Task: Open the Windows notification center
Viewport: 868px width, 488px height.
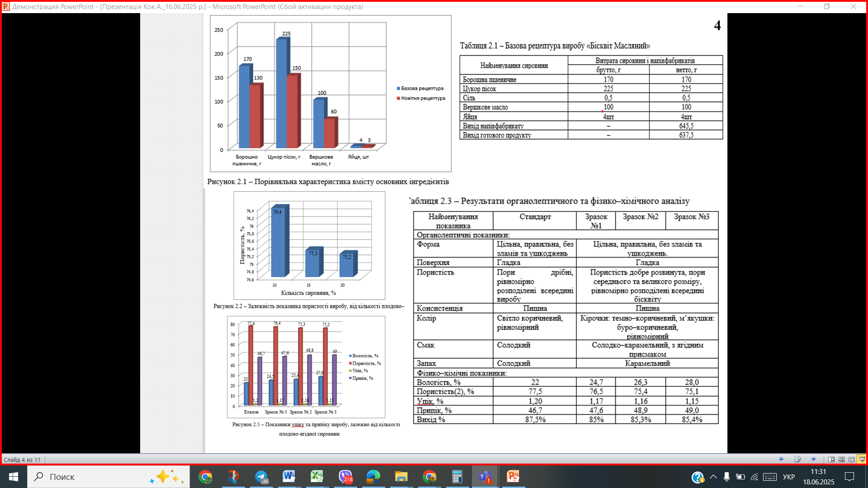Action: [849, 477]
